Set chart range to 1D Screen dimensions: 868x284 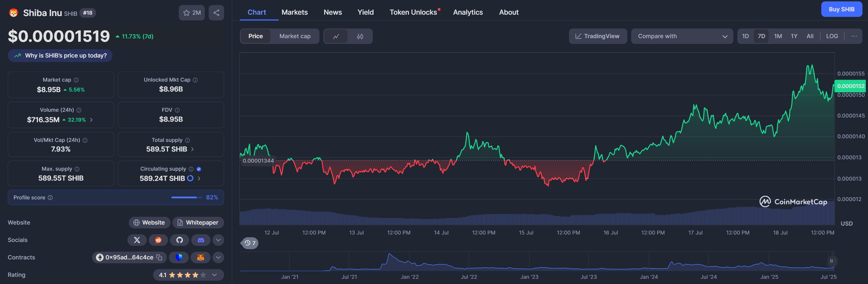click(745, 36)
